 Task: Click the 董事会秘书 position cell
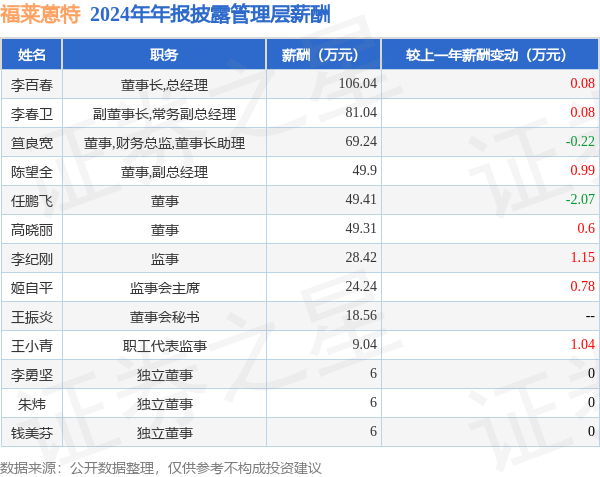coord(164,317)
